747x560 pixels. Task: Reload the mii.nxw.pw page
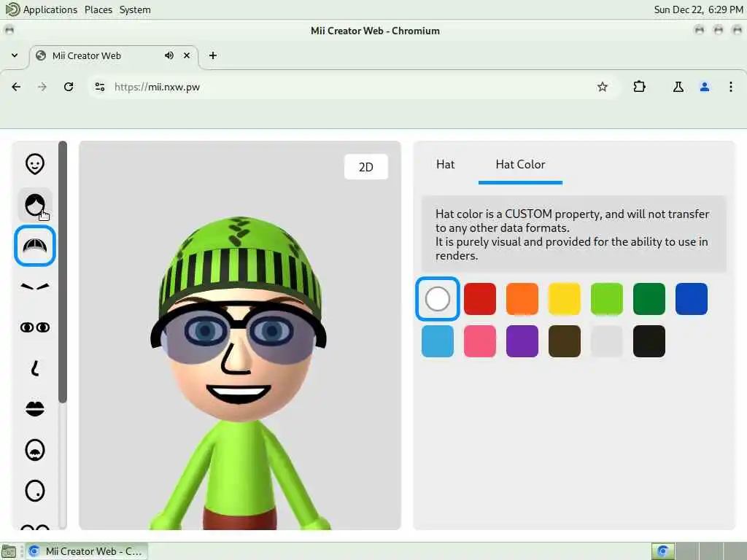point(69,87)
